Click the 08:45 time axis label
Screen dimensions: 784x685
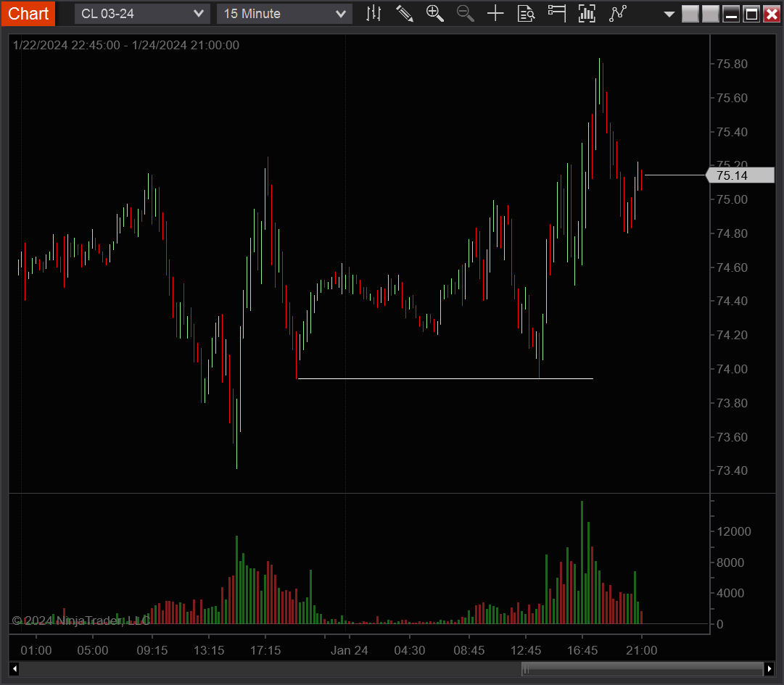(469, 650)
